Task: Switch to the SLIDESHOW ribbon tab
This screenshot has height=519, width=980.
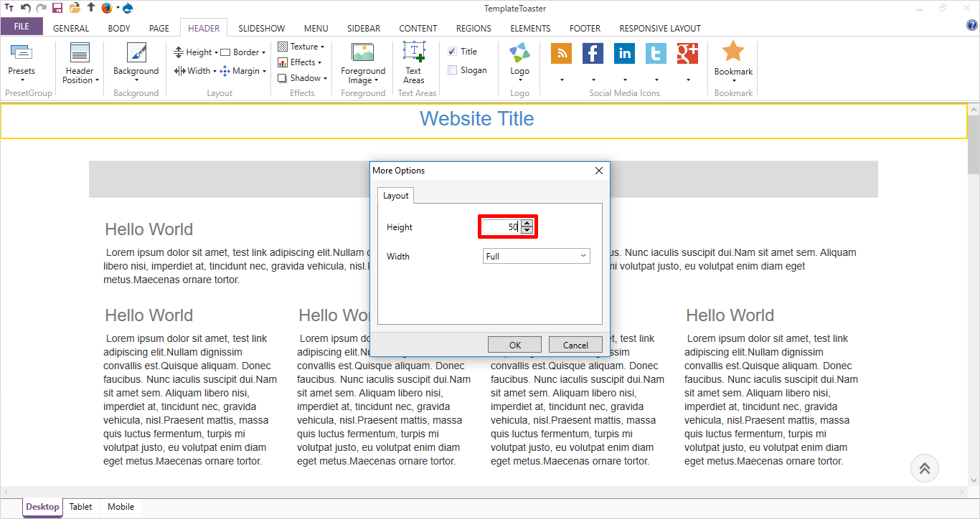Action: [x=261, y=29]
